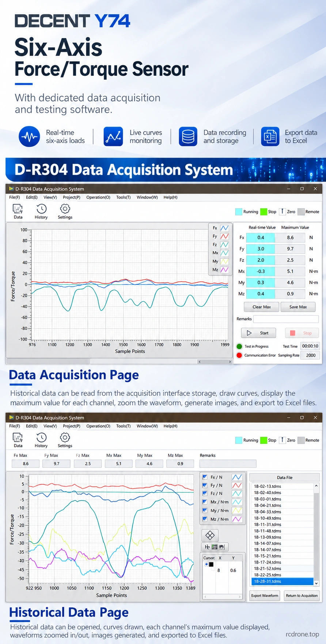326x644 pixels.
Task: Click the Return to Acquisition button
Action: (302, 596)
